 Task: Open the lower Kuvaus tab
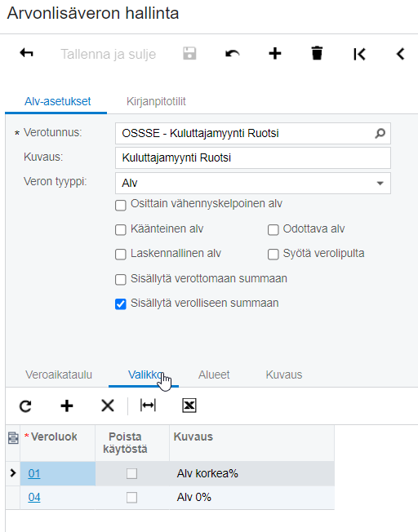pos(284,375)
